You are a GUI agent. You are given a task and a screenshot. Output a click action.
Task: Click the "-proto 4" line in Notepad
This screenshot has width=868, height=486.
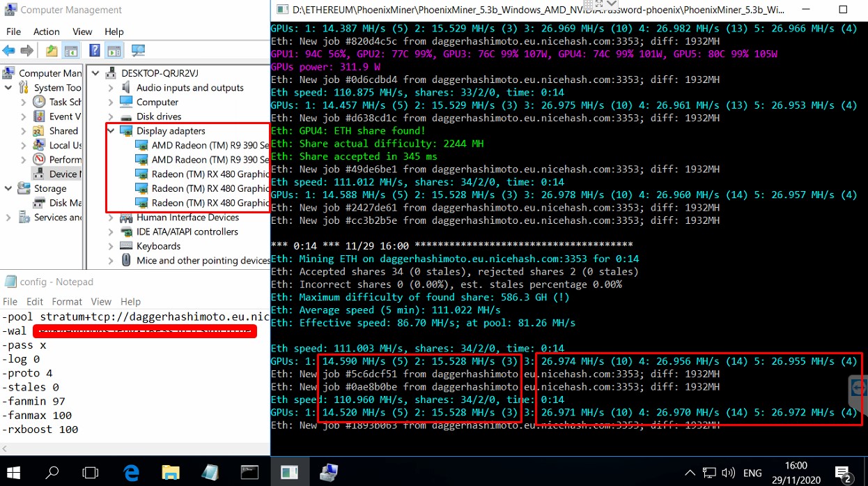click(x=27, y=373)
